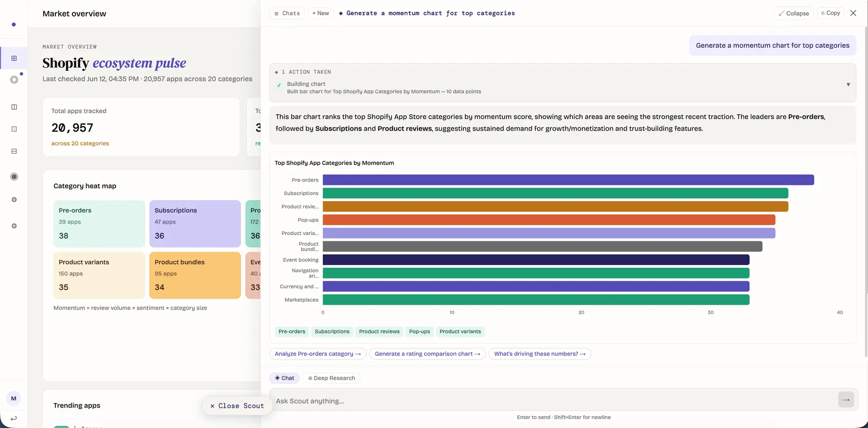This screenshot has height=428, width=868.
Task: Click the Total apps tracked card
Action: coord(141,127)
